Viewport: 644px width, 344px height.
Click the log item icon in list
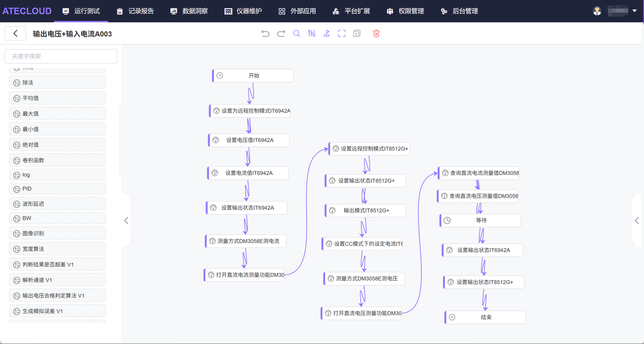[x=16, y=175]
